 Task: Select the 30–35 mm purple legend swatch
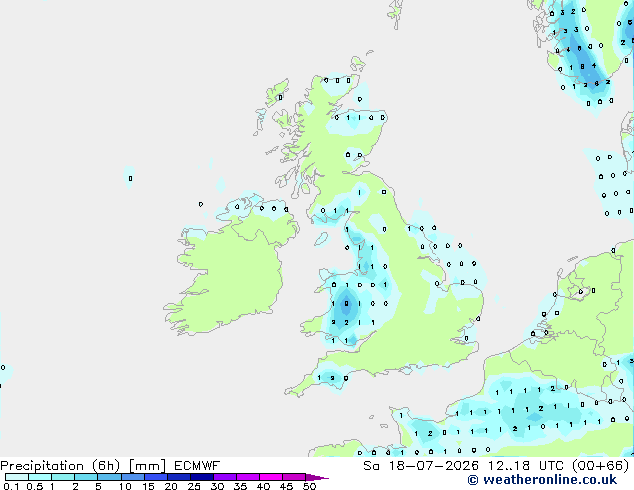point(224,477)
